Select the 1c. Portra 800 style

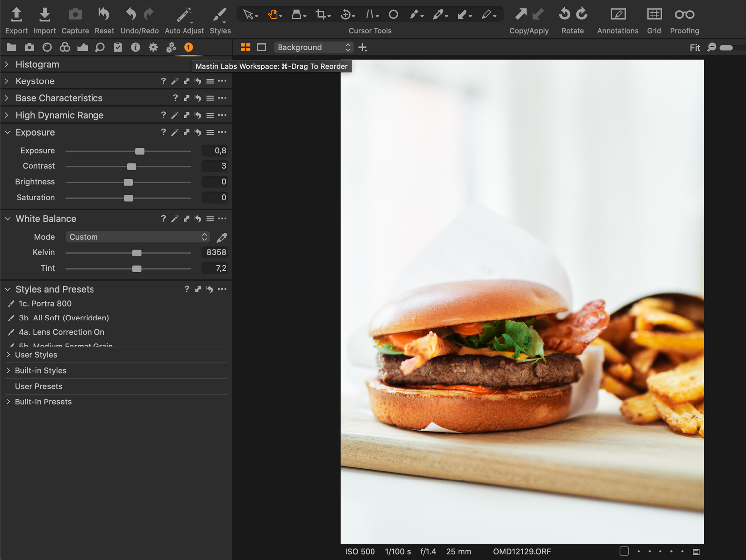[x=45, y=304]
